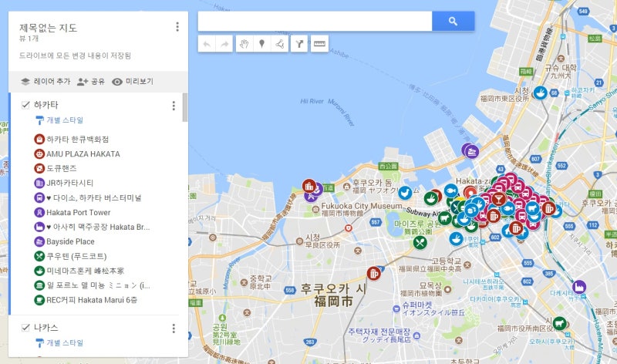Click the blue fish marker near Hakata-za
The height and width of the screenshot is (364, 617).
click(451, 190)
